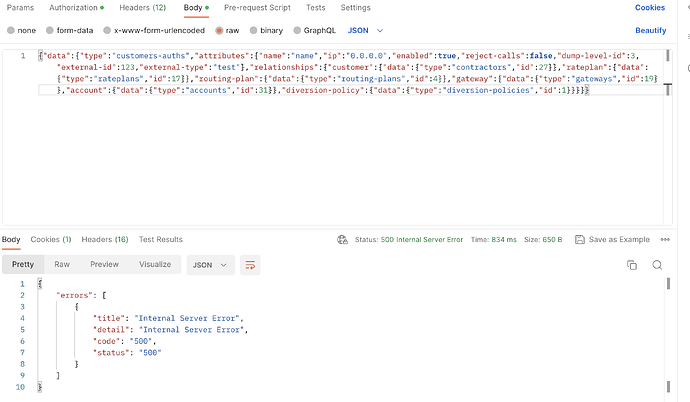Save response as Example
Screen dimensions: 690x402
612,239
